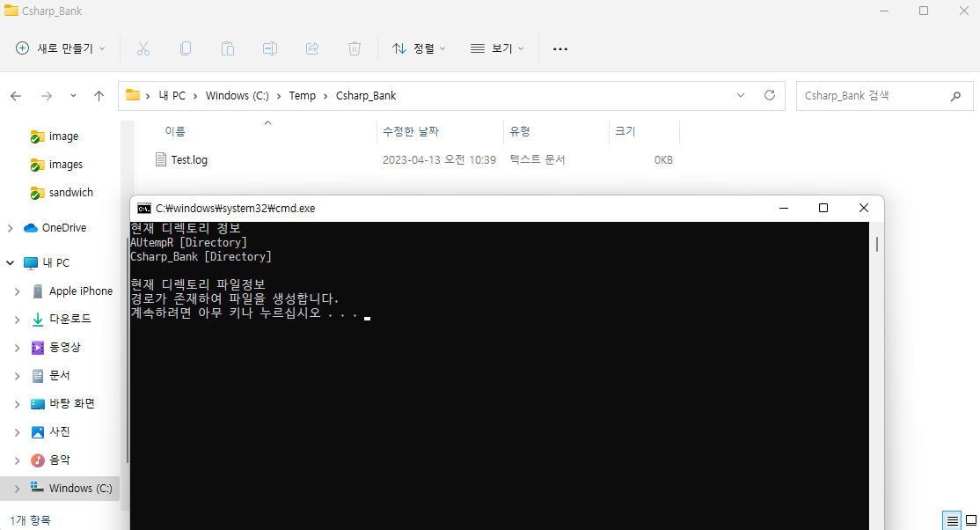The height and width of the screenshot is (530, 980).
Task: Click the Paste clipboard icon
Action: pos(228,48)
